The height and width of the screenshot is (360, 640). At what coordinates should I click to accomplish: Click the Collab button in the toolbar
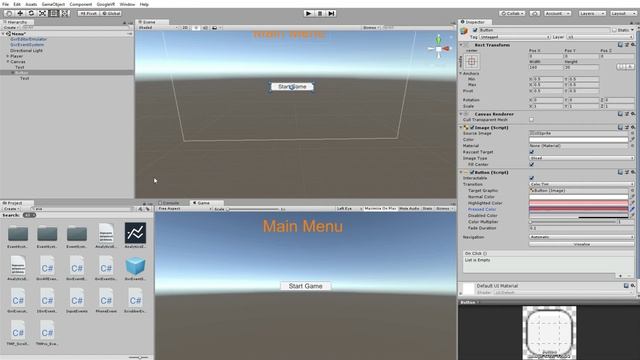513,13
